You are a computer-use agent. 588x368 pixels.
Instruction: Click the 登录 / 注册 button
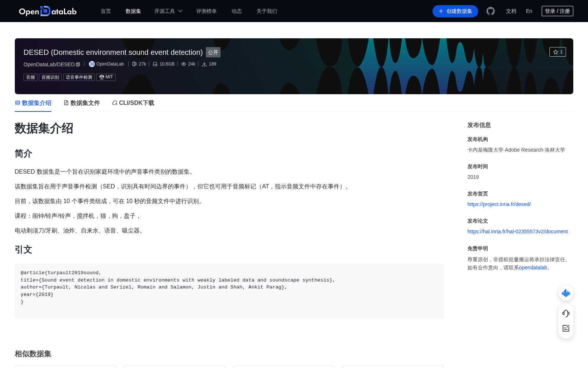click(557, 11)
